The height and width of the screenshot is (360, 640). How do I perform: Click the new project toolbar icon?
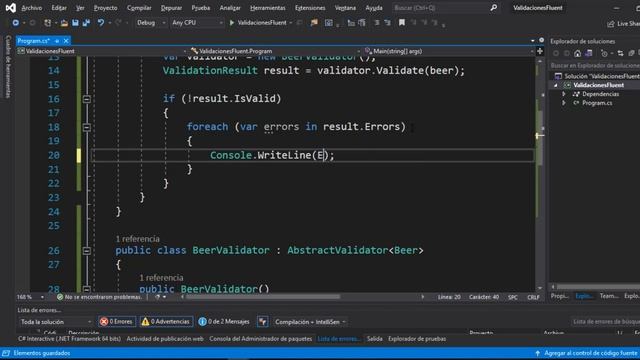point(47,23)
